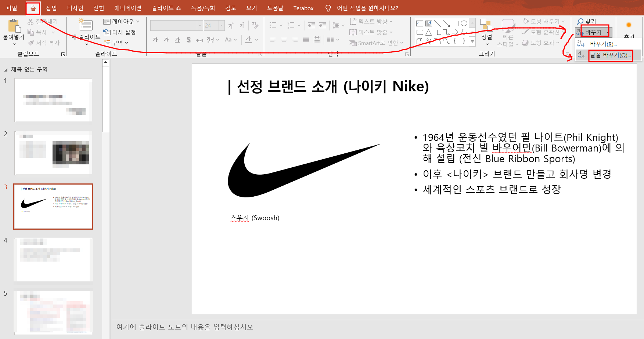Toggle numbered list formatting
This screenshot has height=339, width=644.
coord(291,25)
